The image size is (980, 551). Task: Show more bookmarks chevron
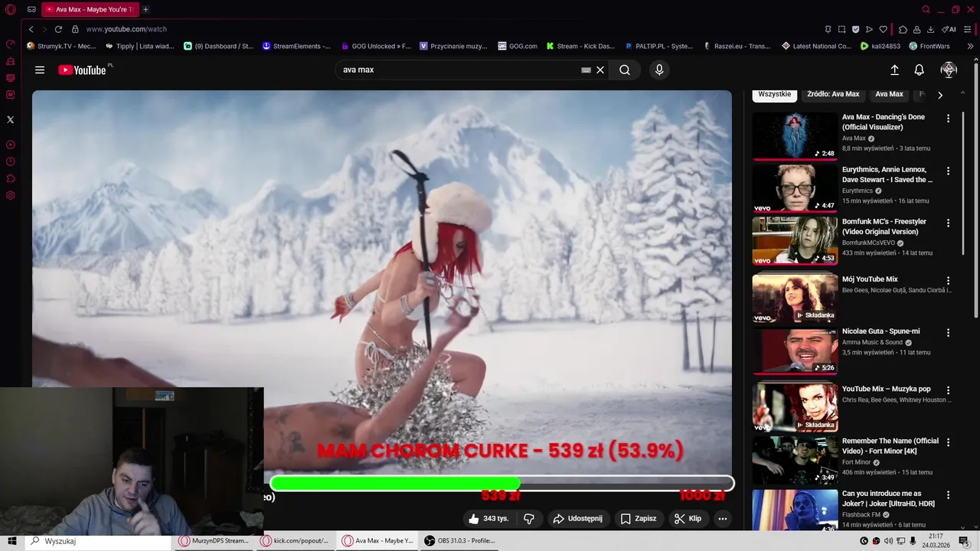971,46
